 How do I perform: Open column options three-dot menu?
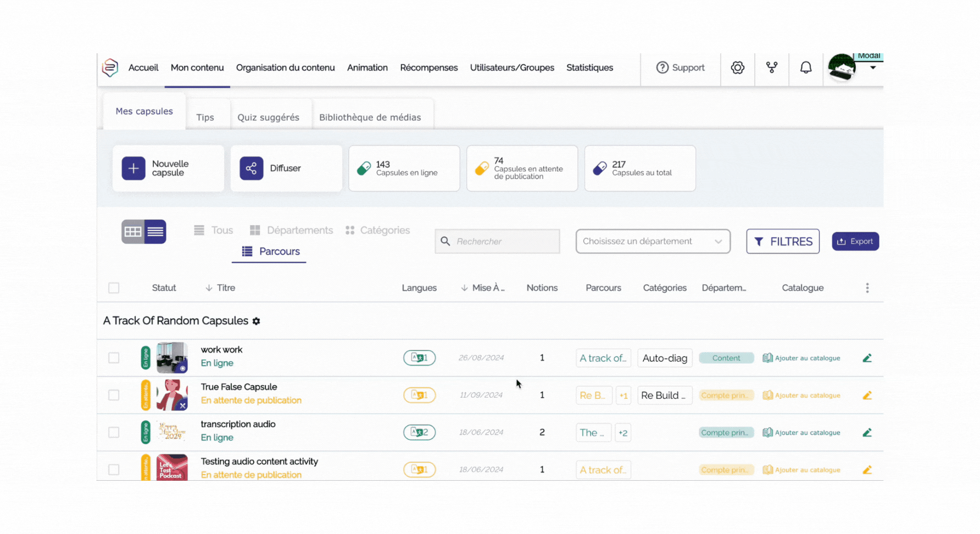pos(867,288)
